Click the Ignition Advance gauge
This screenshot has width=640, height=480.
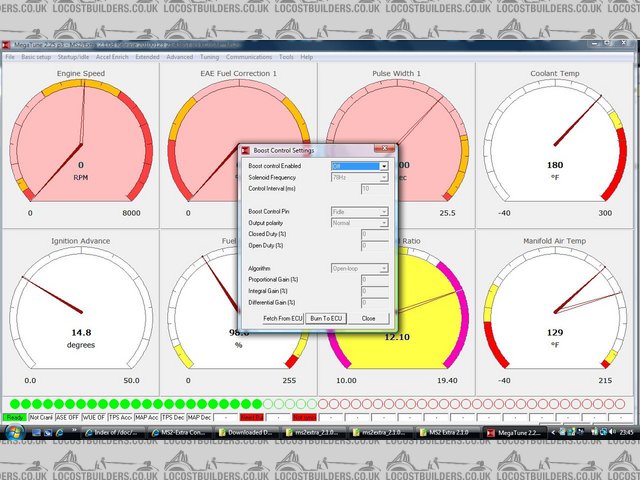pos(80,310)
